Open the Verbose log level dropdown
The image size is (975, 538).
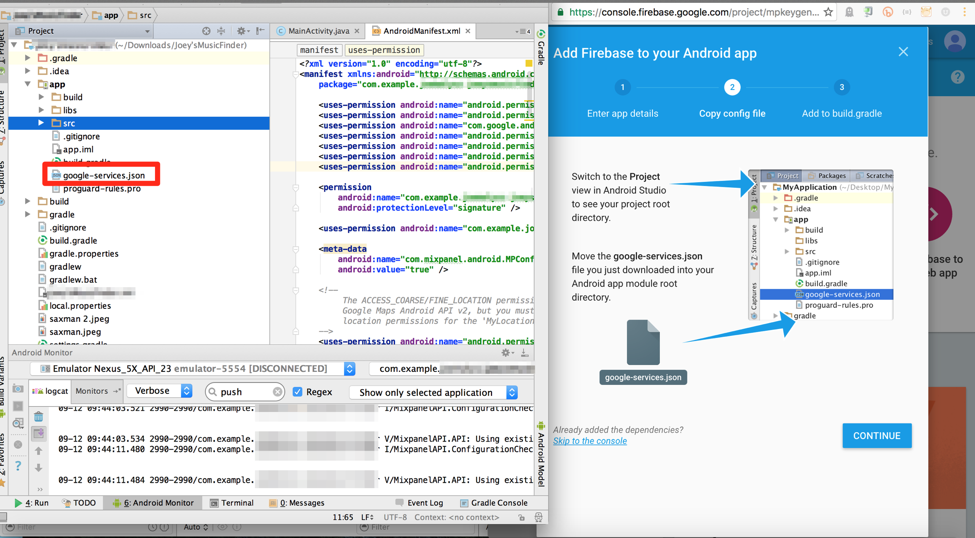tap(160, 392)
